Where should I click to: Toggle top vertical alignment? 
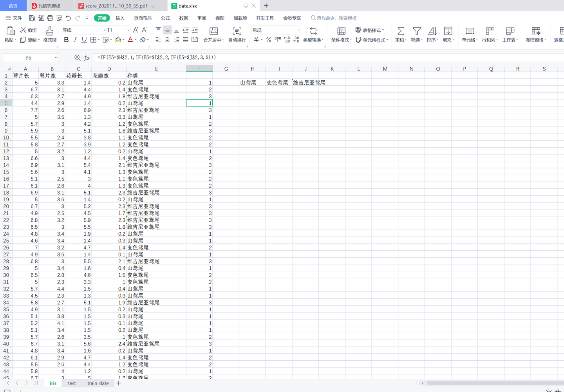click(x=158, y=30)
